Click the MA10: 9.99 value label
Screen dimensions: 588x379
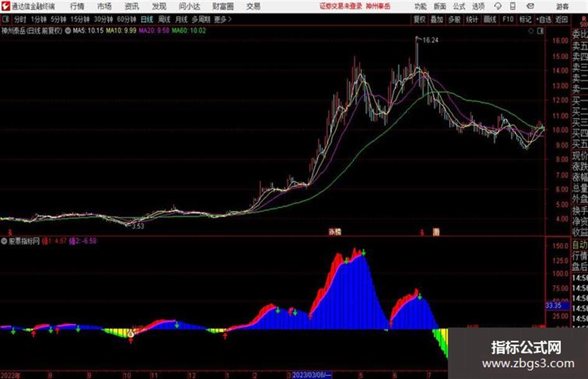tap(121, 30)
